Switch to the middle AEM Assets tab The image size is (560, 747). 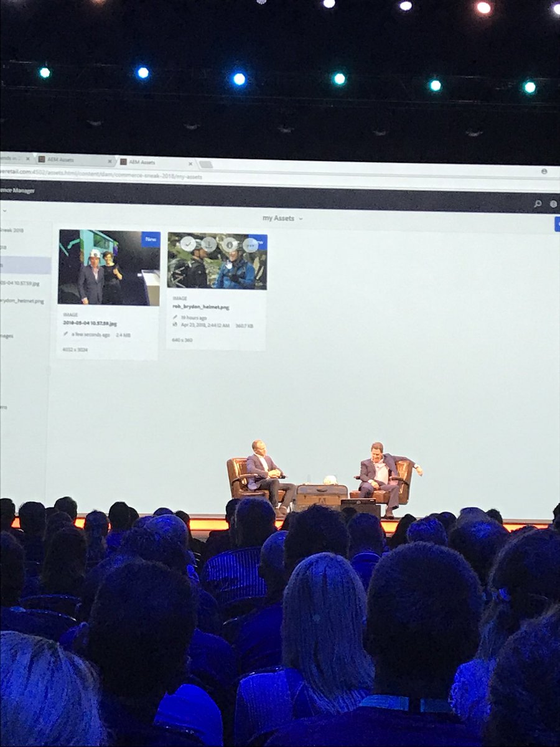76,159
